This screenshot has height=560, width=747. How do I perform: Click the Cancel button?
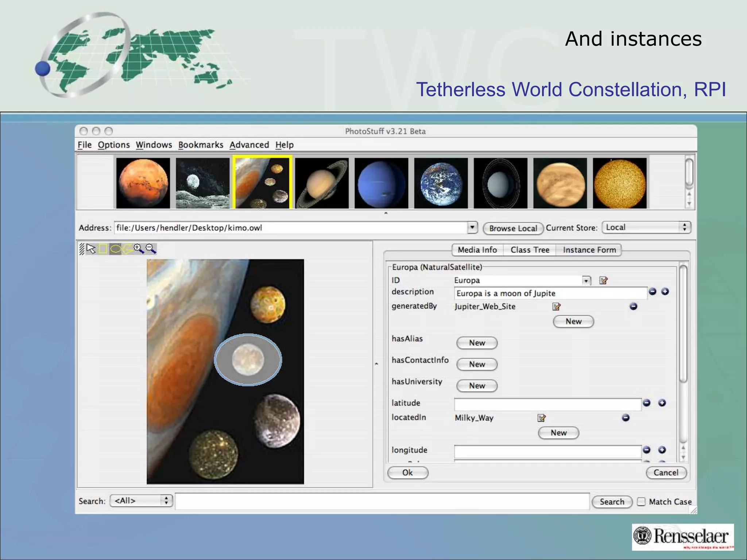pyautogui.click(x=666, y=473)
